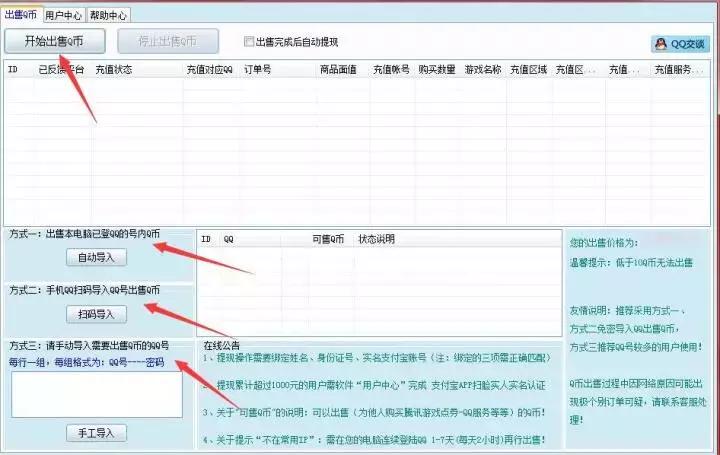The image size is (720, 455).
Task: Select the 状态说明 column header
Action: click(376, 239)
